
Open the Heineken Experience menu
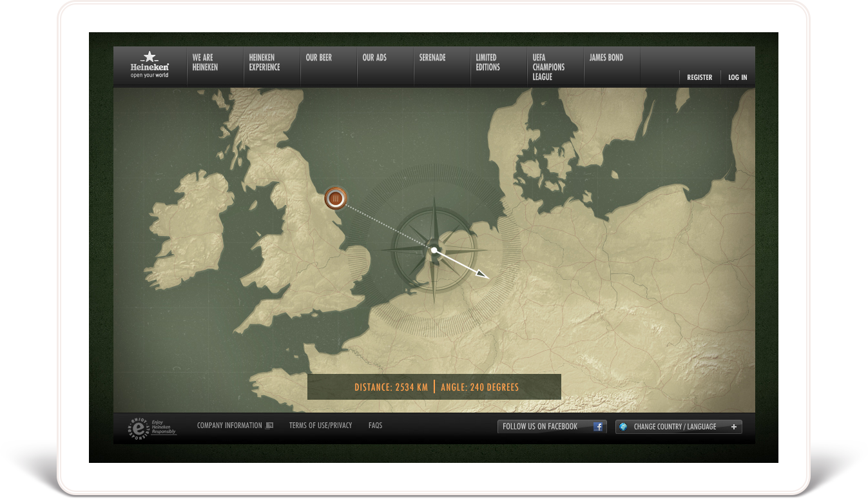[264, 62]
